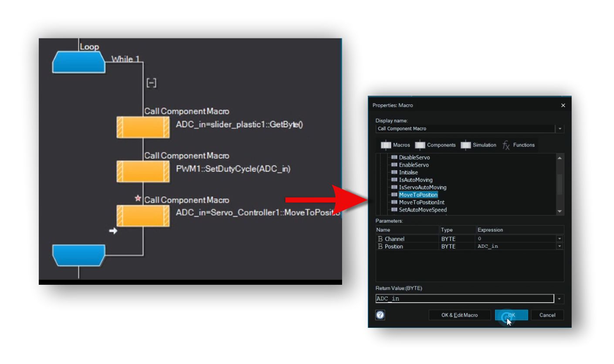Click the B type icon beside Position
Screen dimensions: 614x364
coord(380,246)
